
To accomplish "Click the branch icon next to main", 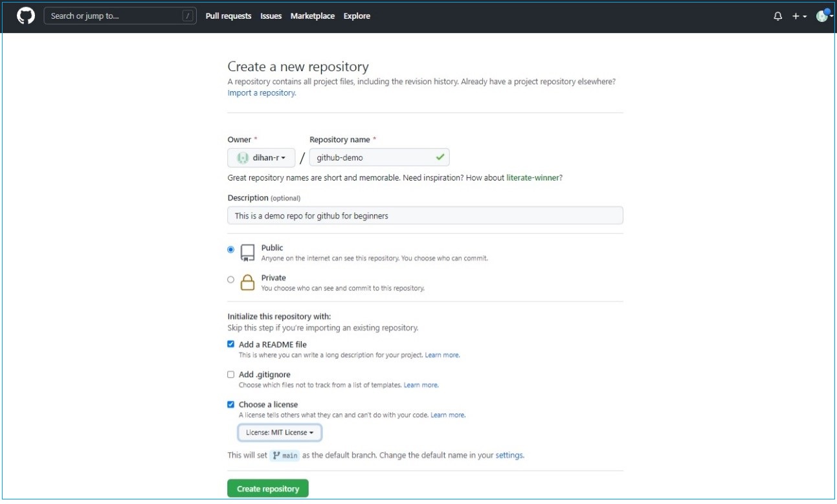I will coord(276,455).
